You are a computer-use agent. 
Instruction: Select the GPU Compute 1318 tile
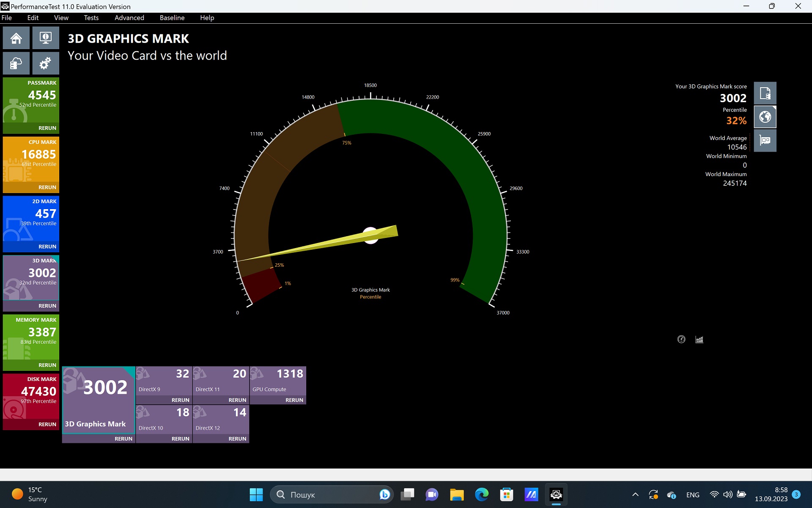(278, 381)
